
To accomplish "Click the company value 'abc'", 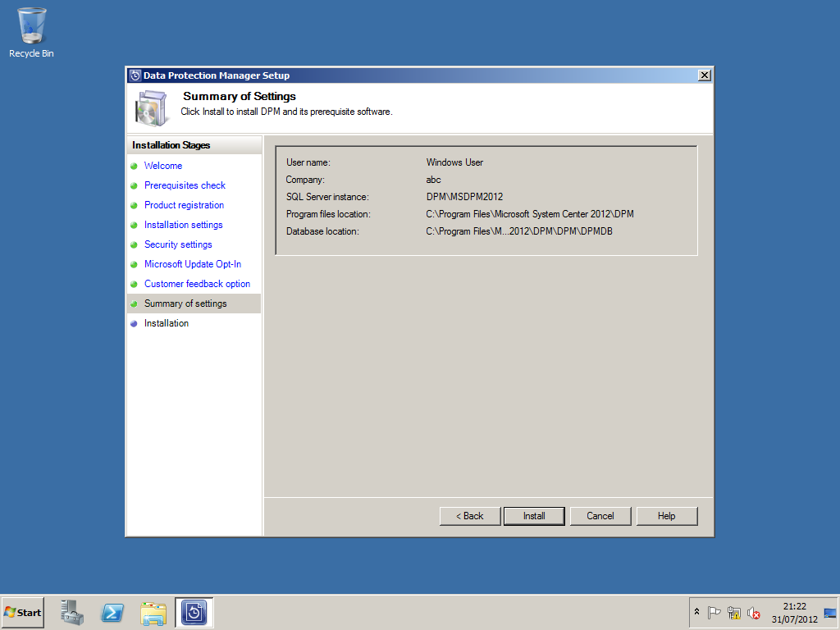I will pyautogui.click(x=433, y=180).
